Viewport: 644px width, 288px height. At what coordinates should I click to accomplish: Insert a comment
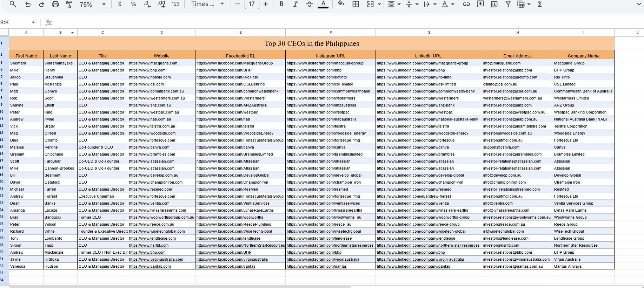pos(480,4)
